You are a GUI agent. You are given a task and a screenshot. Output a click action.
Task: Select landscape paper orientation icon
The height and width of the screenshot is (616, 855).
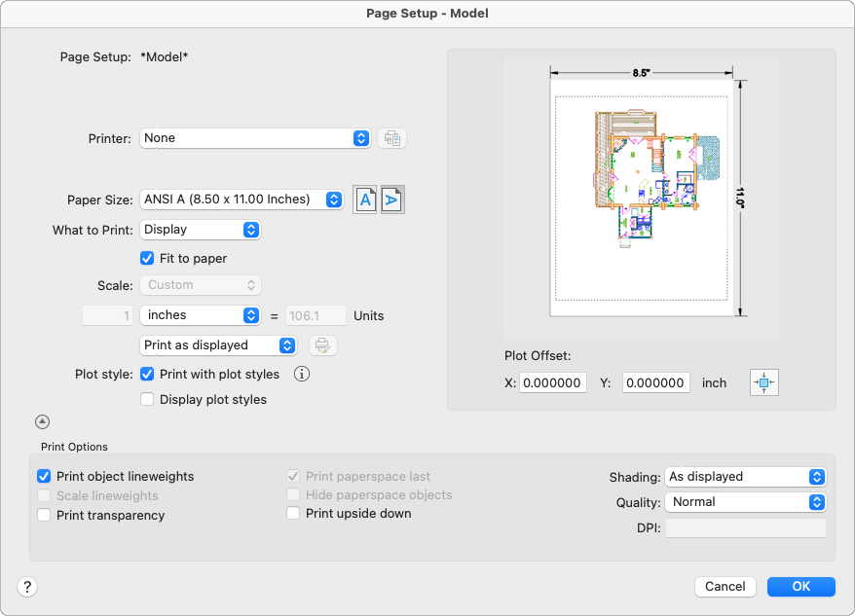coord(392,199)
